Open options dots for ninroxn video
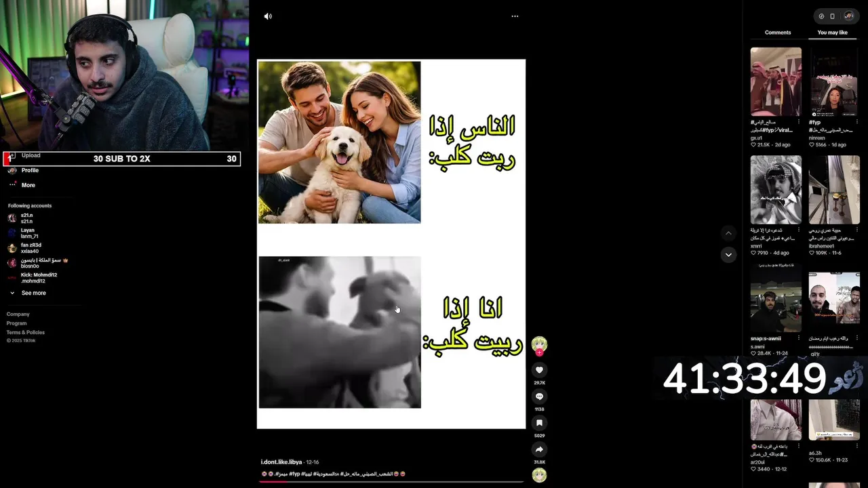The height and width of the screenshot is (488, 868). pyautogui.click(x=856, y=122)
